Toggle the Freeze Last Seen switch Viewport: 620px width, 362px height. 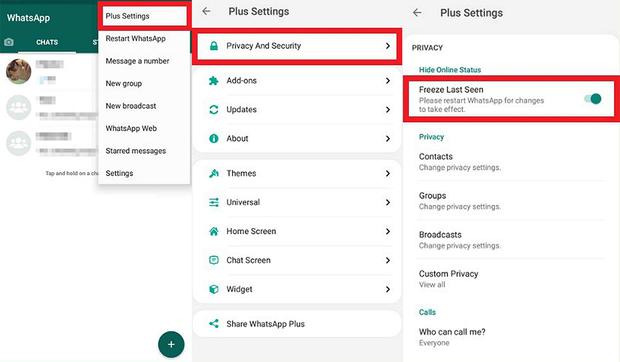coord(593,99)
